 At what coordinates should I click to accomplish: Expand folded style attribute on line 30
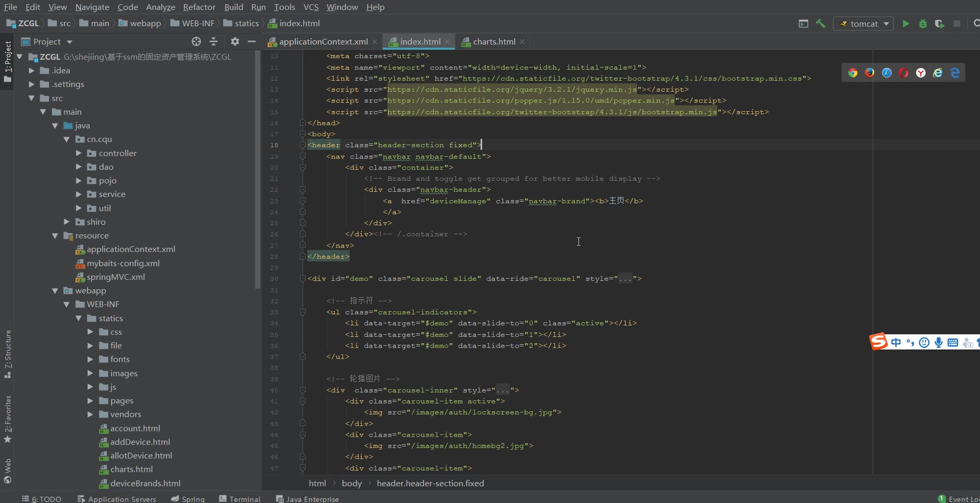625,279
